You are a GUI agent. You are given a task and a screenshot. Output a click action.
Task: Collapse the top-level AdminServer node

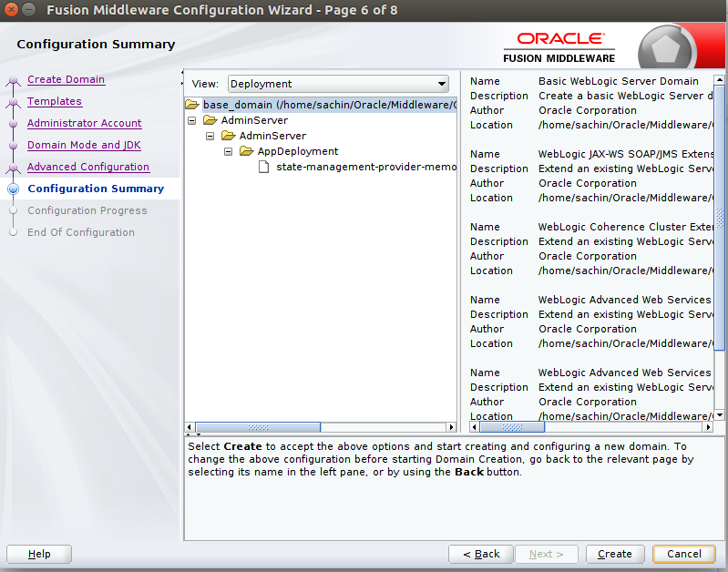(x=191, y=120)
